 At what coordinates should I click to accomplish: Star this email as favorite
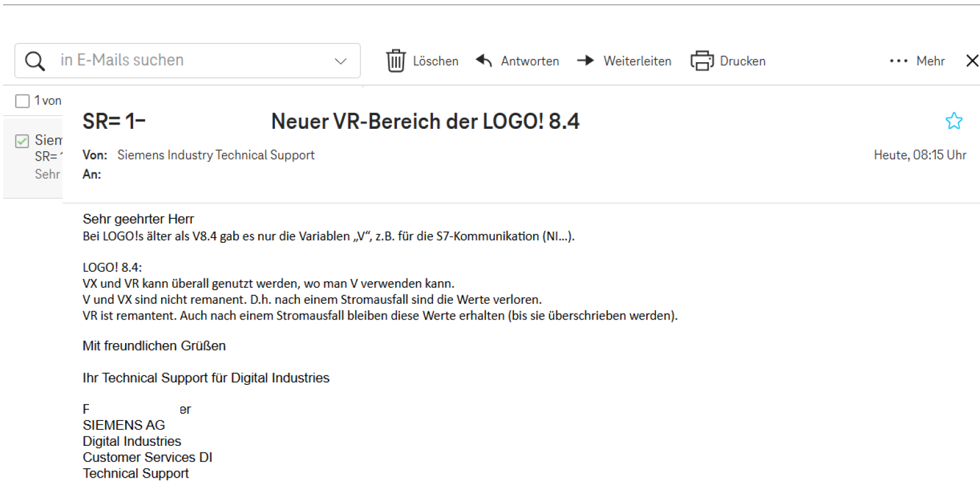954,121
